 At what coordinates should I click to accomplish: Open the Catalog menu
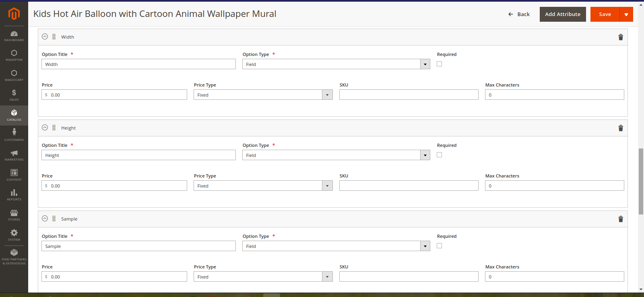click(14, 115)
